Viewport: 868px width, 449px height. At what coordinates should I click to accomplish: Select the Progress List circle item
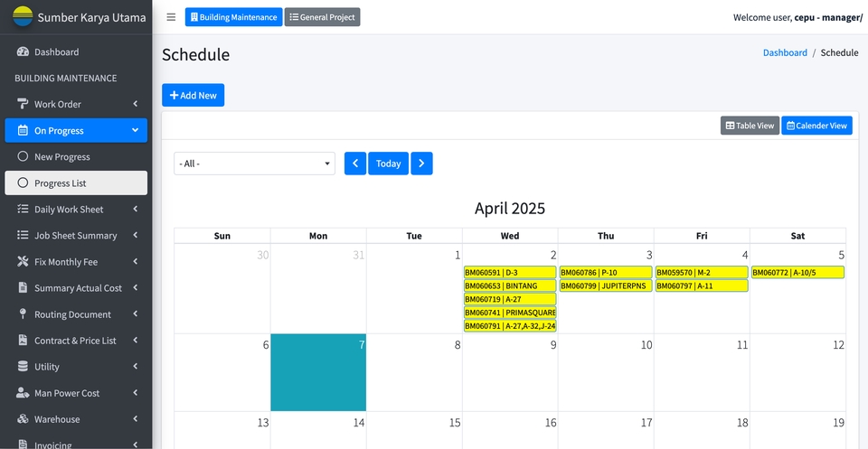(x=76, y=183)
